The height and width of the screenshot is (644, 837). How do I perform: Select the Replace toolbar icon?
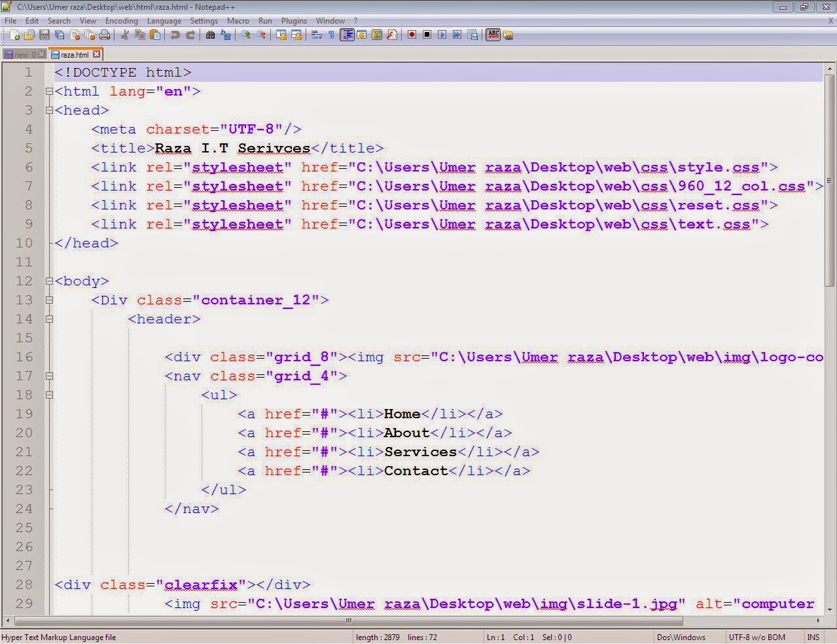[226, 35]
